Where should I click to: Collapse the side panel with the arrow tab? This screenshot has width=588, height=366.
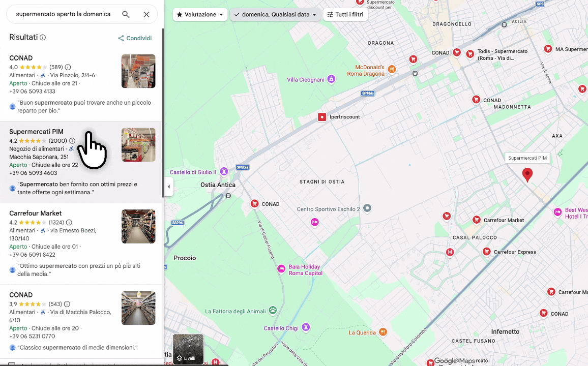[169, 187]
